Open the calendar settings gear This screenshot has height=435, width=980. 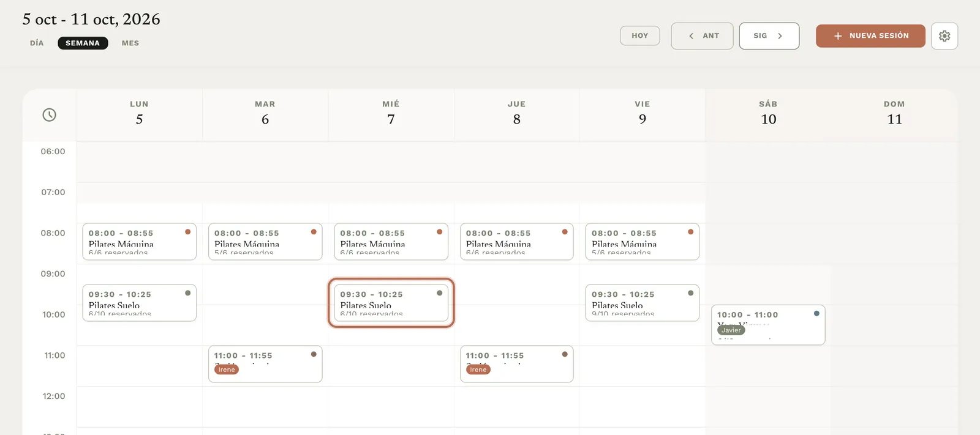[944, 36]
